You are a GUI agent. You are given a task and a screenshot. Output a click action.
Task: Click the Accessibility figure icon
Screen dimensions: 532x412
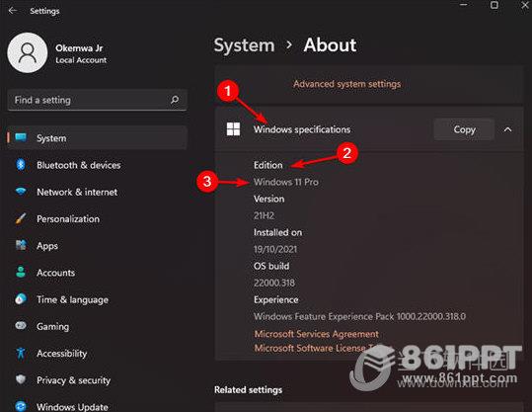tap(21, 353)
